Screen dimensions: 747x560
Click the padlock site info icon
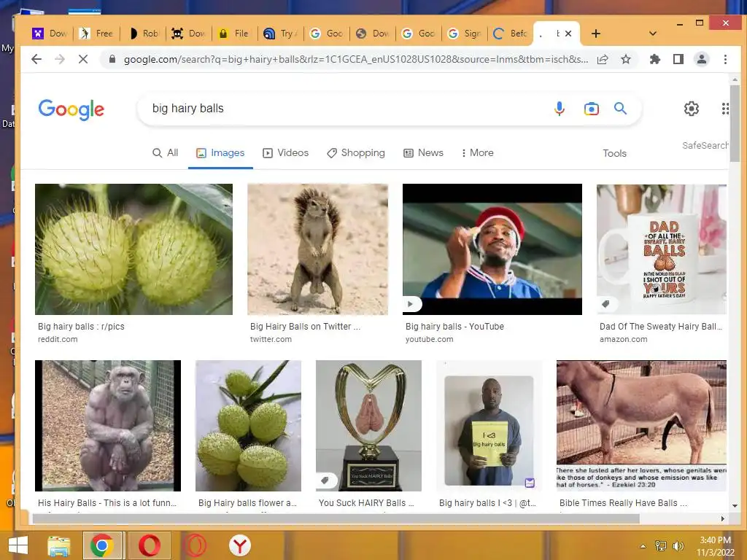[x=112, y=59]
